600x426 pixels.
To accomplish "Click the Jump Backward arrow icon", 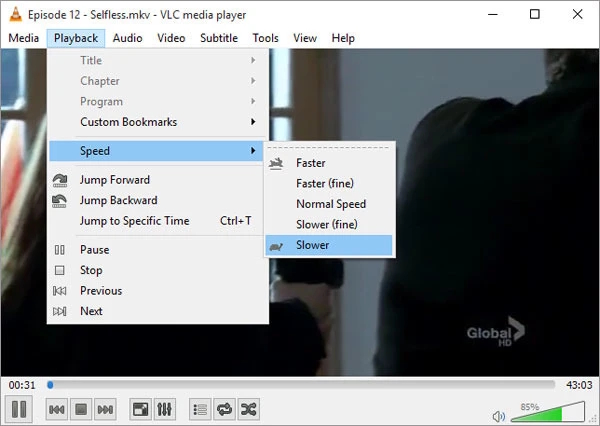I will 60,201.
